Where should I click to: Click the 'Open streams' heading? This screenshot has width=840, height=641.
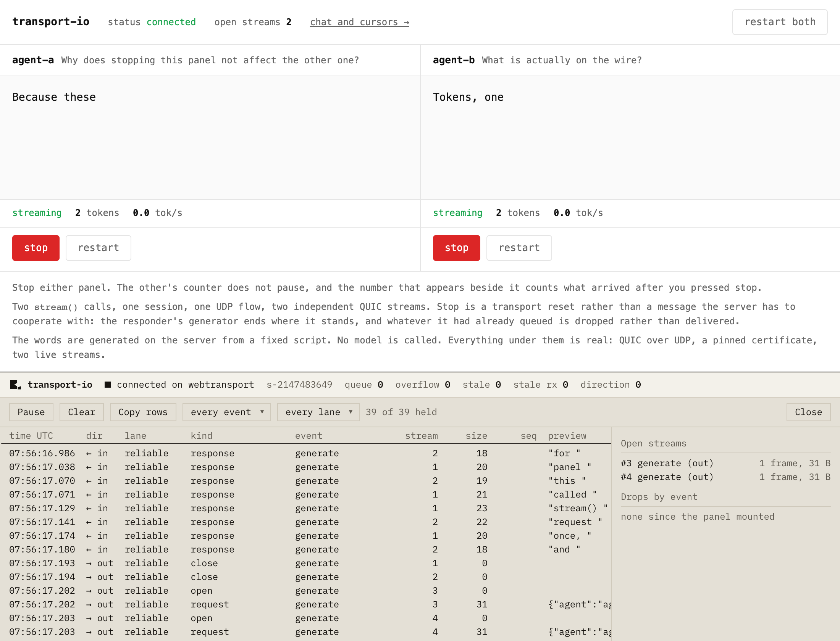[x=654, y=443]
